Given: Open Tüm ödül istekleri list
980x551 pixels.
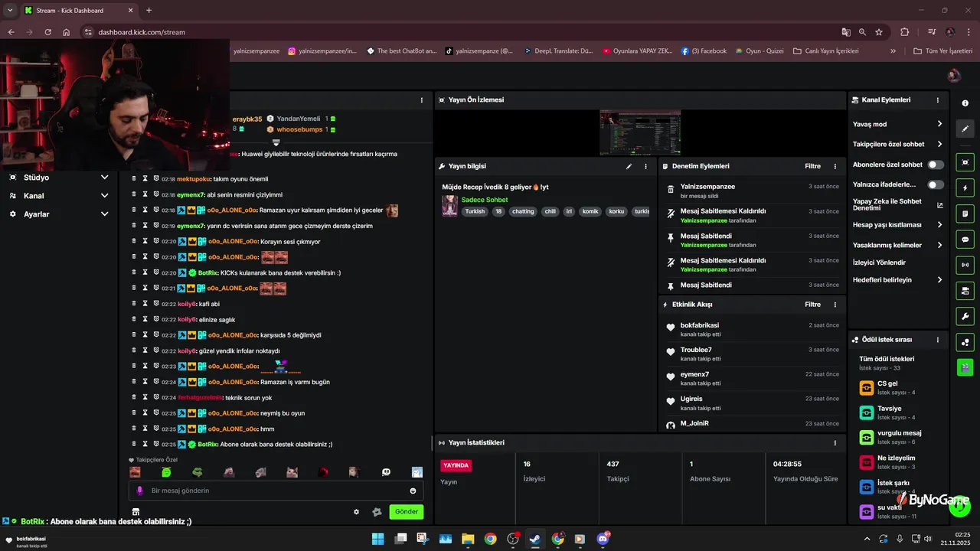Looking at the screenshot, I should click(x=887, y=363).
